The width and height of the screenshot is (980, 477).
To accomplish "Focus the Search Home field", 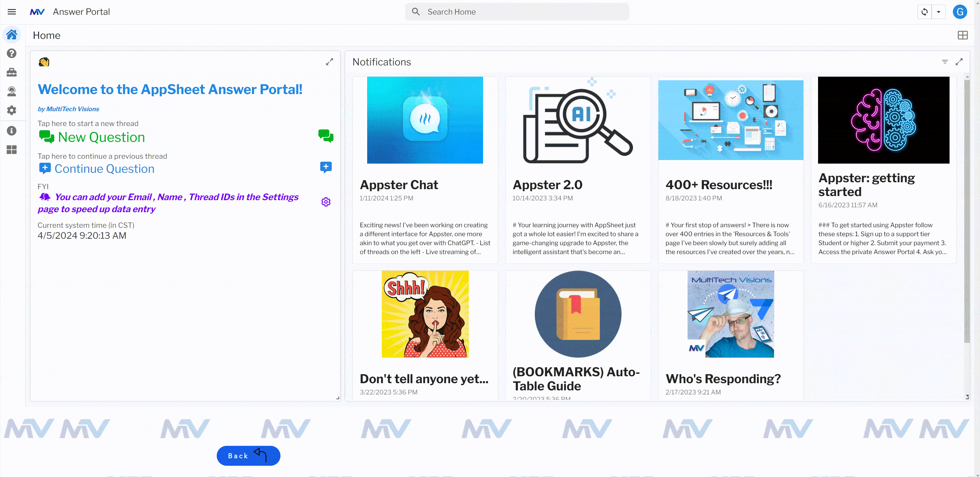I will 517,12.
